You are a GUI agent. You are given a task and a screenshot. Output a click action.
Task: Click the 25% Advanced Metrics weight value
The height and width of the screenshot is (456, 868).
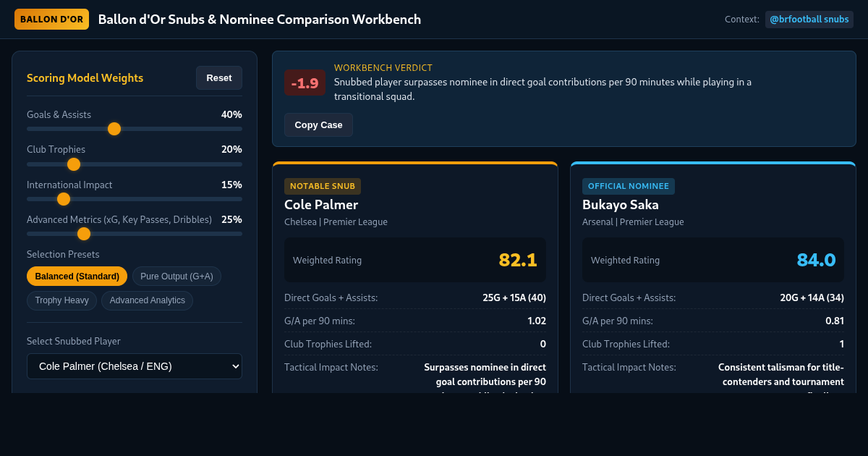(x=231, y=219)
